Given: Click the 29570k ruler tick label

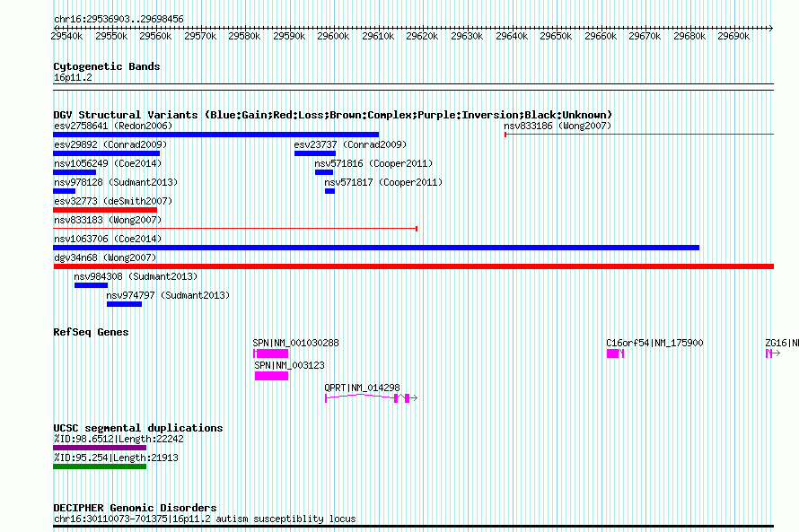Looking at the screenshot, I should click(x=200, y=36).
